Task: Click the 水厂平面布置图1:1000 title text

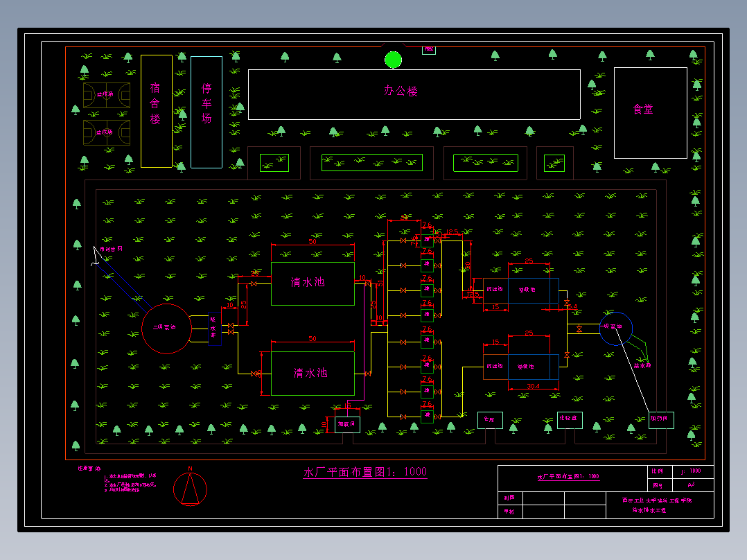Action: coord(365,472)
